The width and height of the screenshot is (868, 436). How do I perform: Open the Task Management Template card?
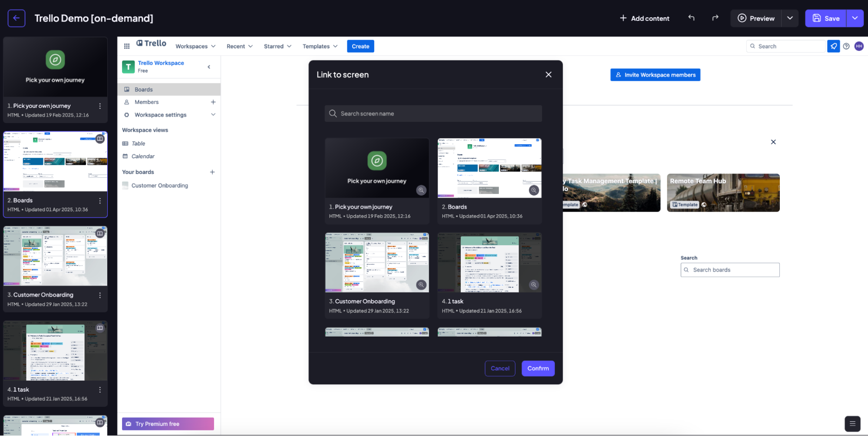612,193
